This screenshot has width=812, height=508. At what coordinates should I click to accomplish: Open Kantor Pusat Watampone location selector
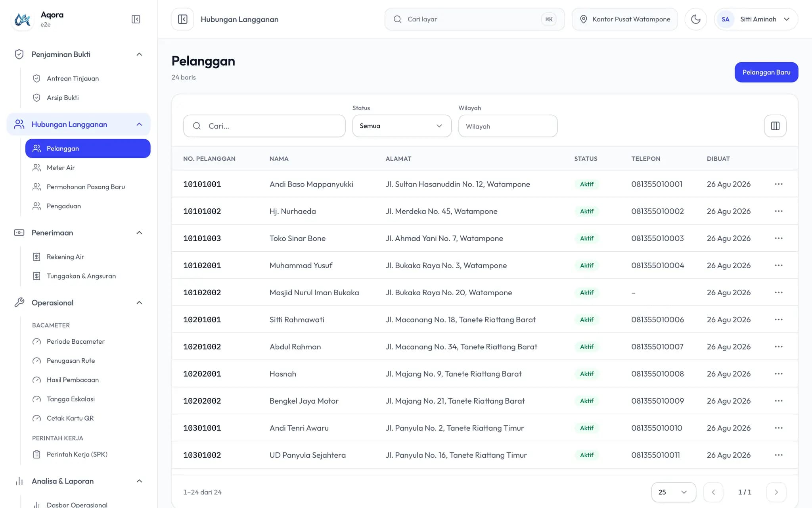pyautogui.click(x=624, y=19)
